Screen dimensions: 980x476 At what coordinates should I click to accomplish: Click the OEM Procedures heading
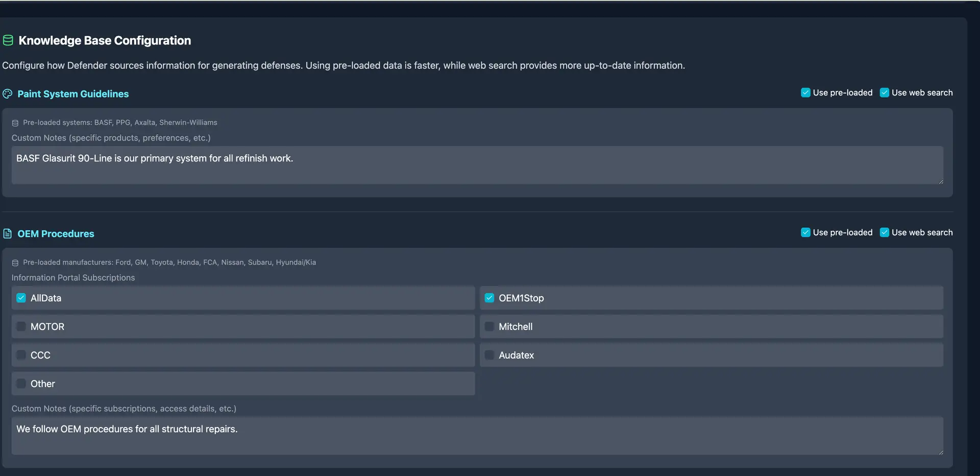point(56,234)
